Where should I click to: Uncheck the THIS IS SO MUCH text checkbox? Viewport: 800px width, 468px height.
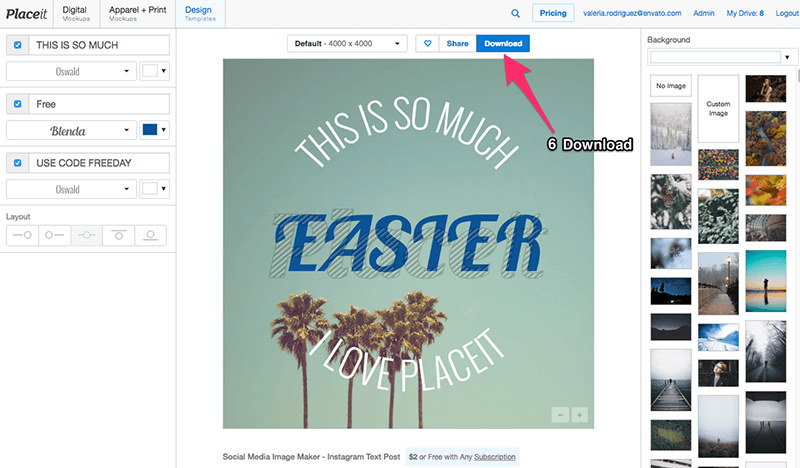[18, 45]
